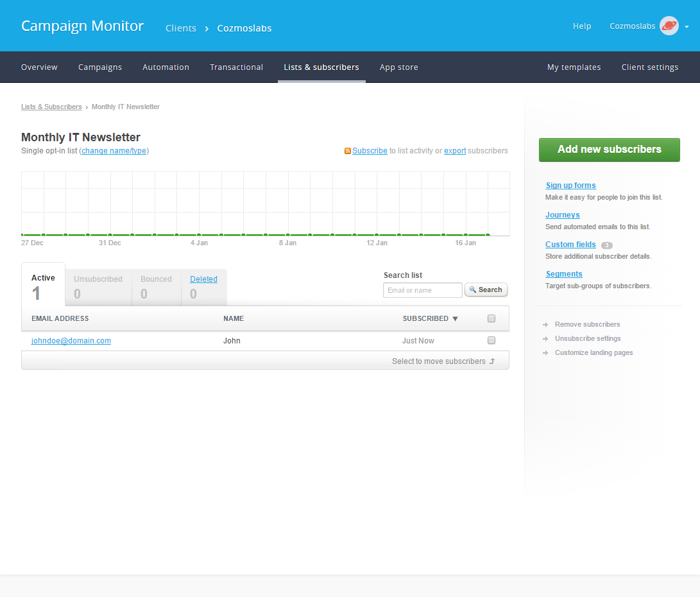Click the magnifier Search button

pyautogui.click(x=486, y=290)
